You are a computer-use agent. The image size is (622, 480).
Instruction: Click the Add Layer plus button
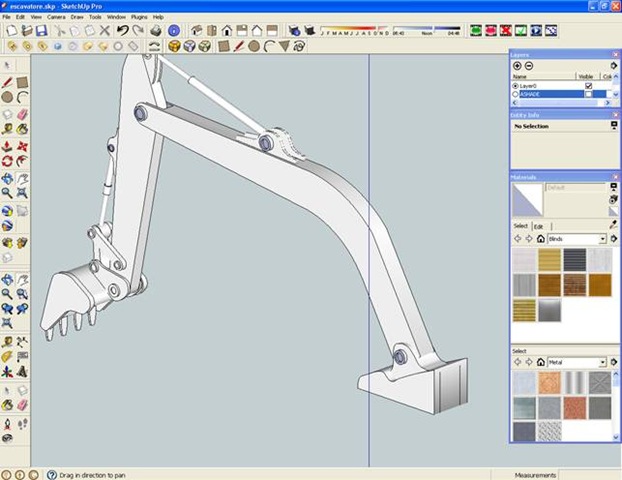517,66
